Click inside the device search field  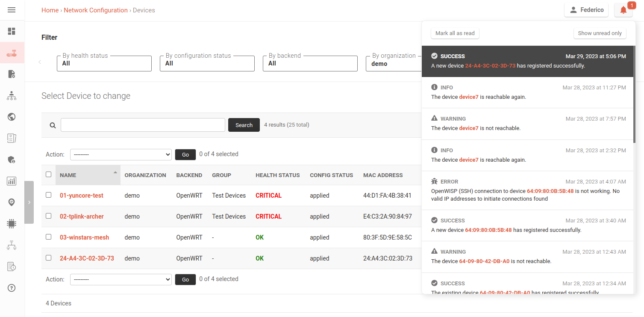(142, 124)
